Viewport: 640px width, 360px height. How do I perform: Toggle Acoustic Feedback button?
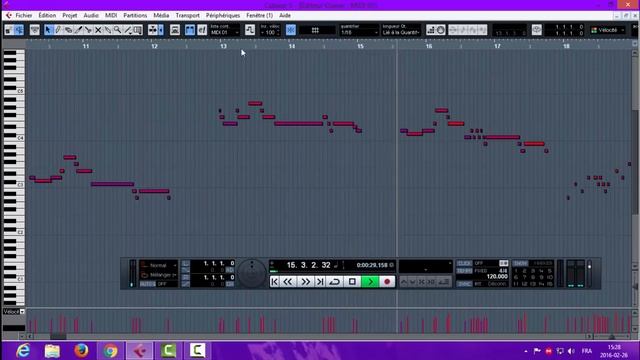[x=19, y=30]
